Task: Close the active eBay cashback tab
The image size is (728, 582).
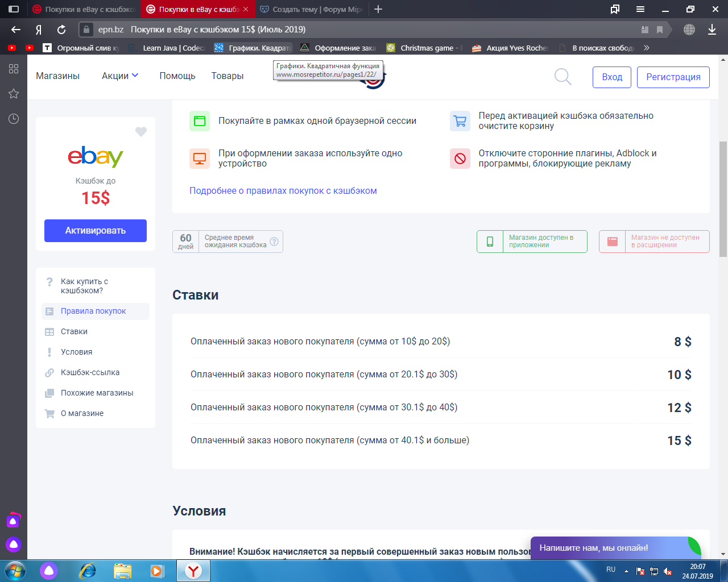Action: click(x=246, y=9)
